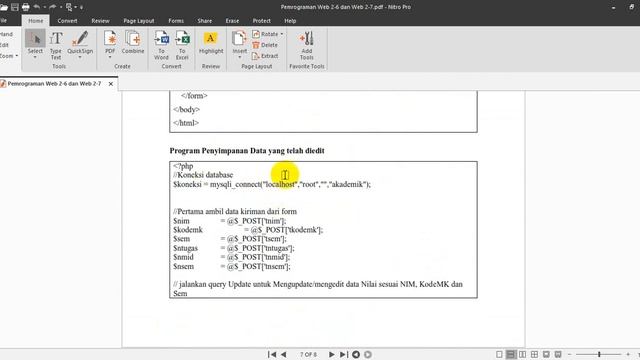Convert PDF To Word
Image resolution: width=640 pixels, height=360 pixels.
pos(161,45)
